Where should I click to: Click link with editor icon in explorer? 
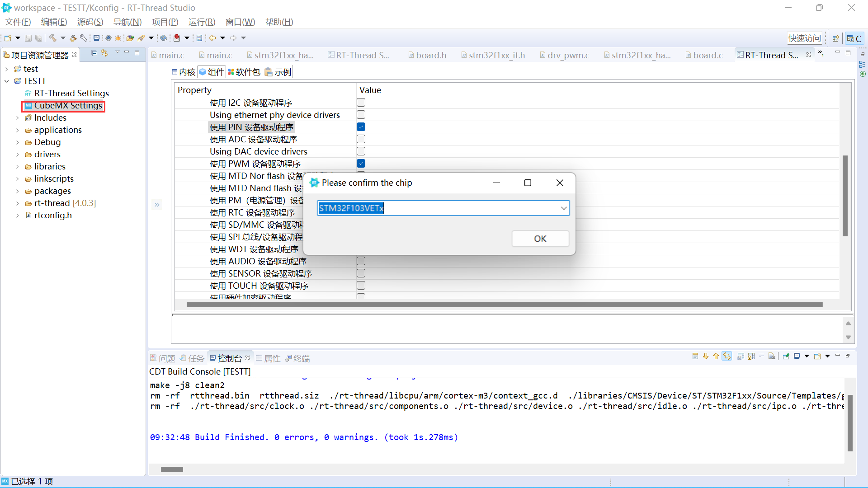pos(104,53)
